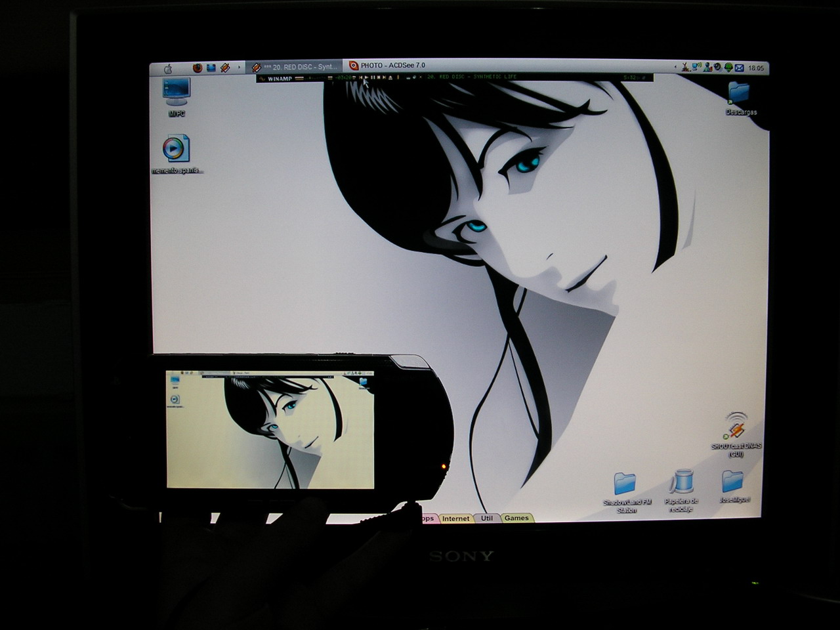Open the memento.spanish media file icon

pos(177,154)
